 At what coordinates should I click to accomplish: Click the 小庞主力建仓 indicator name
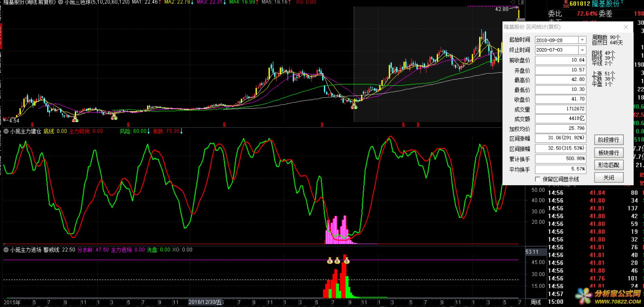pyautogui.click(x=26, y=131)
